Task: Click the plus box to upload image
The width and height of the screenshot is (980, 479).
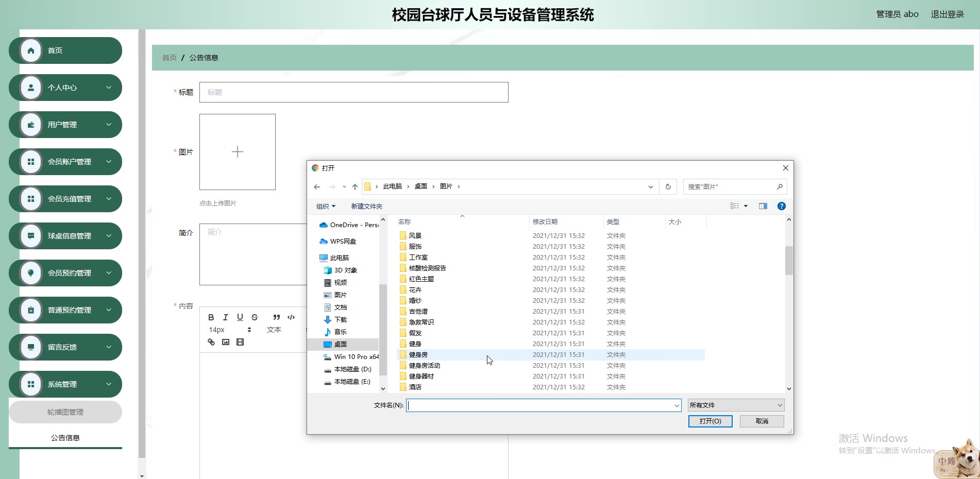Action: point(238,152)
